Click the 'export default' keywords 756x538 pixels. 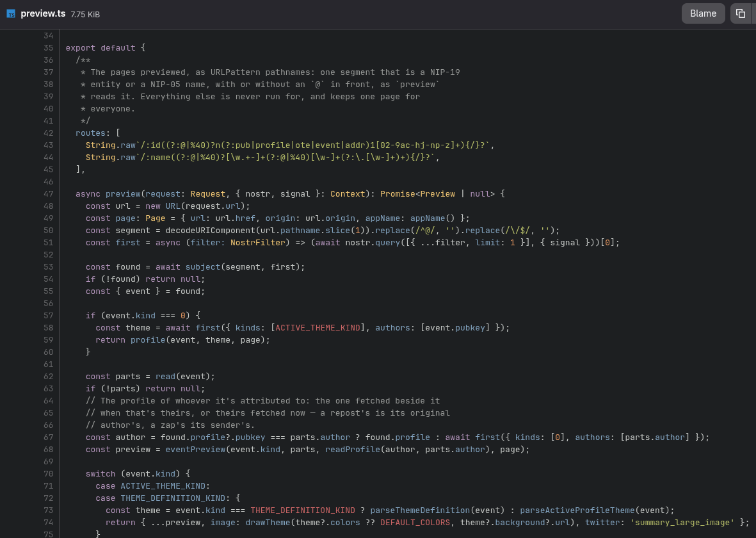[x=101, y=48]
